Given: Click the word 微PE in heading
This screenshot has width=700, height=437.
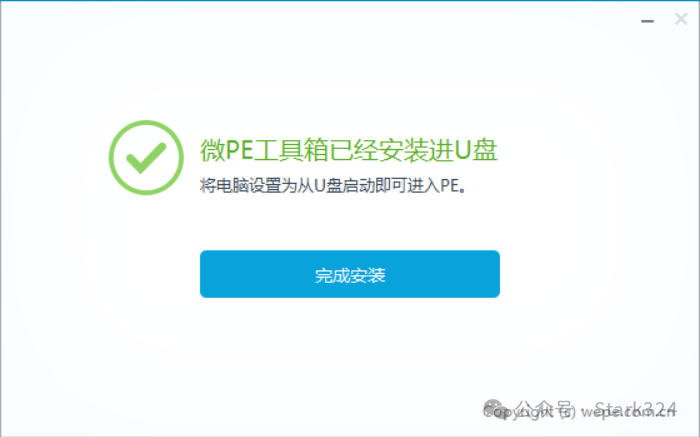Looking at the screenshot, I should click(226, 150).
